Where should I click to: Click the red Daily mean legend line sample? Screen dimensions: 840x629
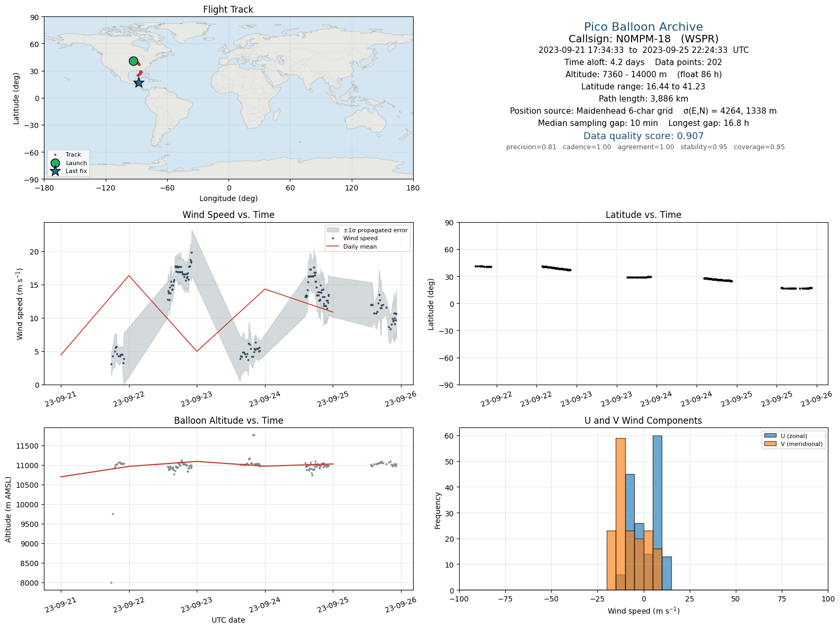coord(333,247)
